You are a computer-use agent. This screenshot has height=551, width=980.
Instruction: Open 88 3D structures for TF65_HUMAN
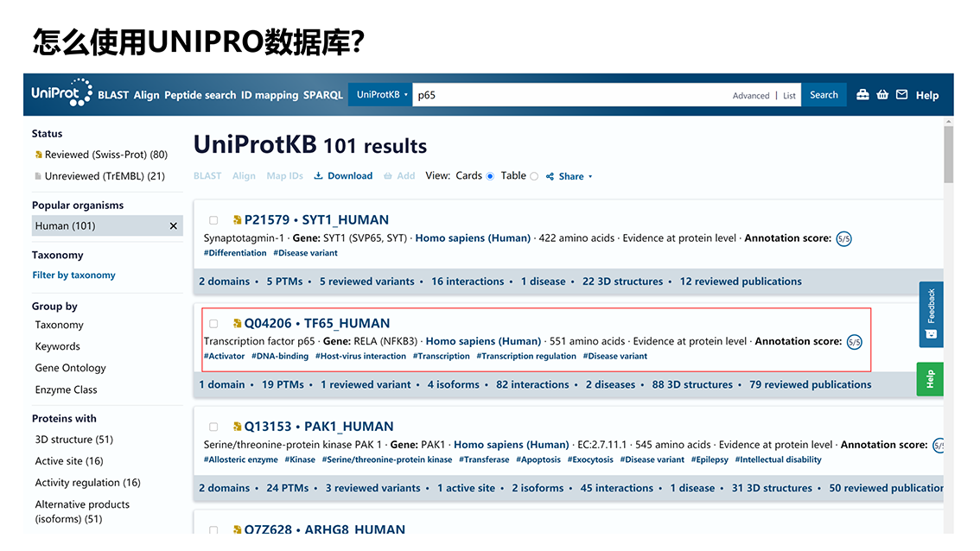point(692,385)
